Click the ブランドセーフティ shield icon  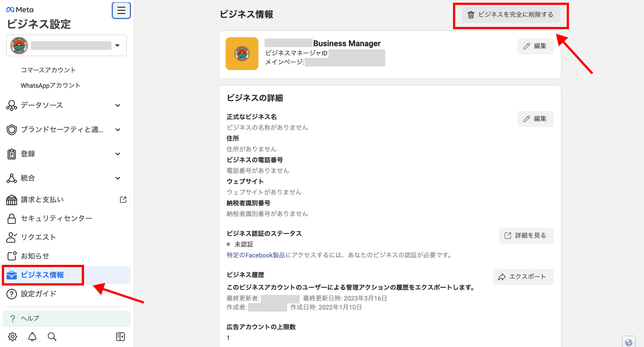12,130
